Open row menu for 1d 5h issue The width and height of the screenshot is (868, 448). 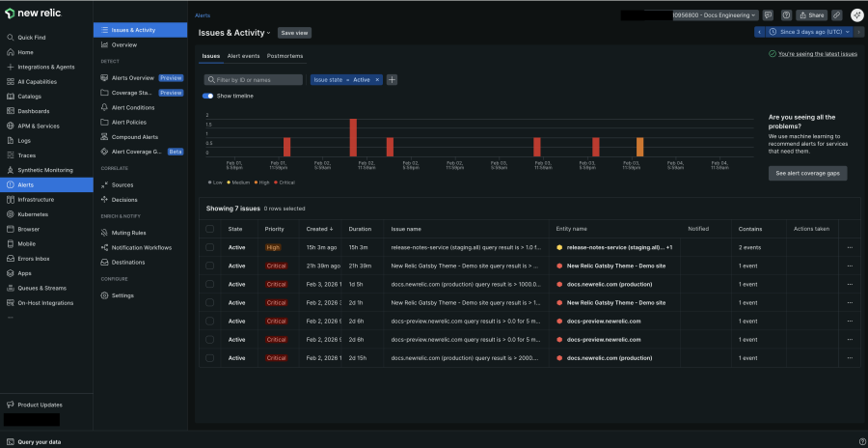[x=850, y=285]
